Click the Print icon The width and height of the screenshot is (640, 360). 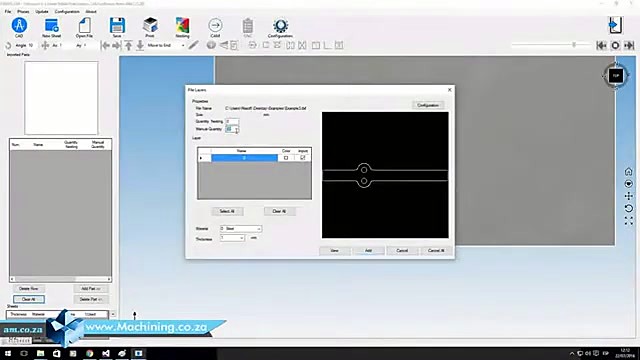pos(150,25)
